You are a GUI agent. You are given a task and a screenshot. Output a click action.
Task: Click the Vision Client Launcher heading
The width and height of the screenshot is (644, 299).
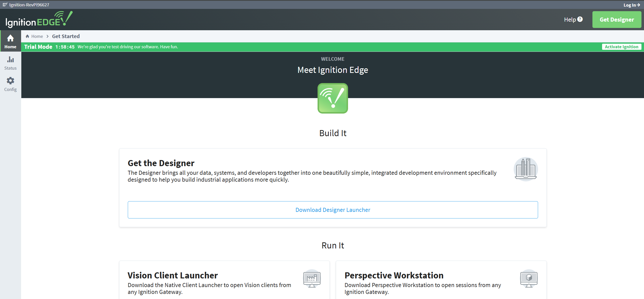click(172, 275)
